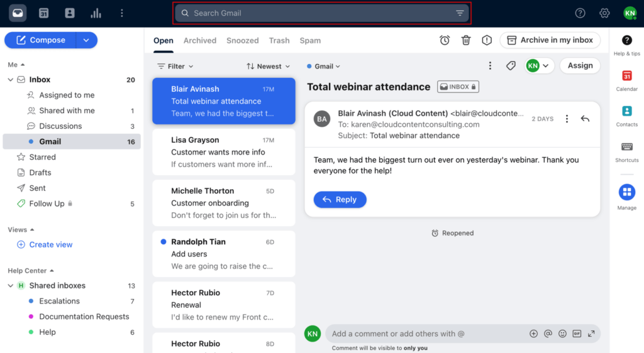
Task: Open Help & tips in right sidebar
Action: (627, 45)
